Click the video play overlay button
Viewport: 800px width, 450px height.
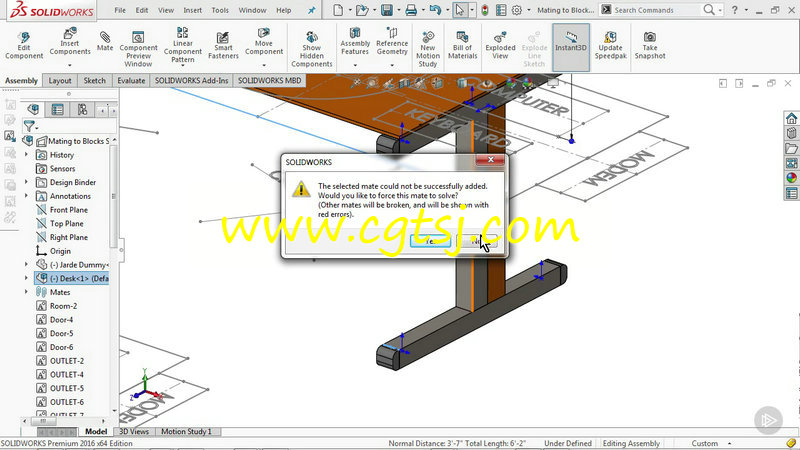[x=768, y=420]
